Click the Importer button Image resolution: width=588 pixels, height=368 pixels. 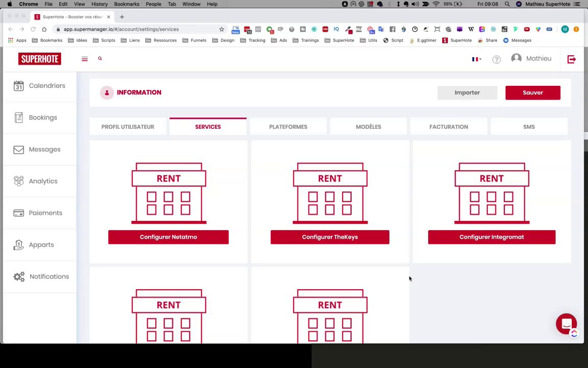[x=467, y=93]
